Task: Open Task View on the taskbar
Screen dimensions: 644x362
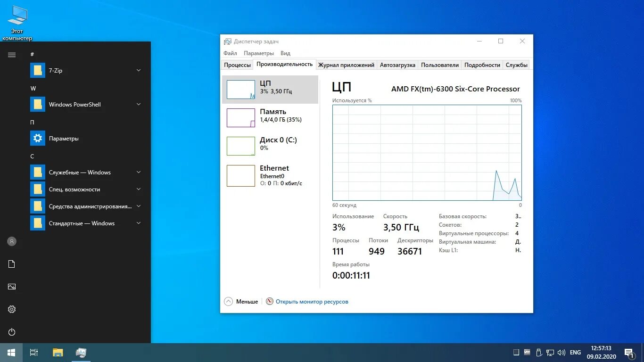Action: point(34,353)
